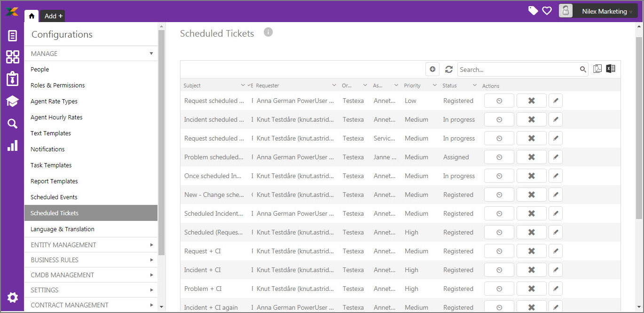Open the clipboard tasks icon in sidebar
Viewport: 644px width, 313px height.
13,79
